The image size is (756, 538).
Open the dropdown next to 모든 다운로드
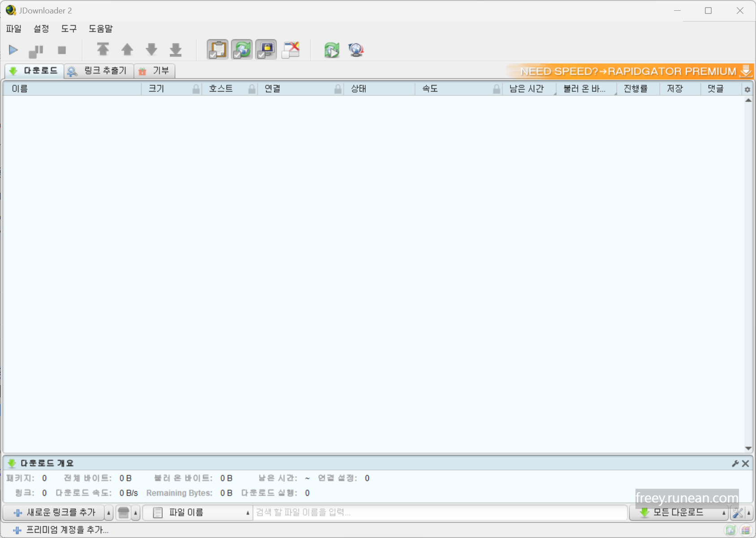723,512
